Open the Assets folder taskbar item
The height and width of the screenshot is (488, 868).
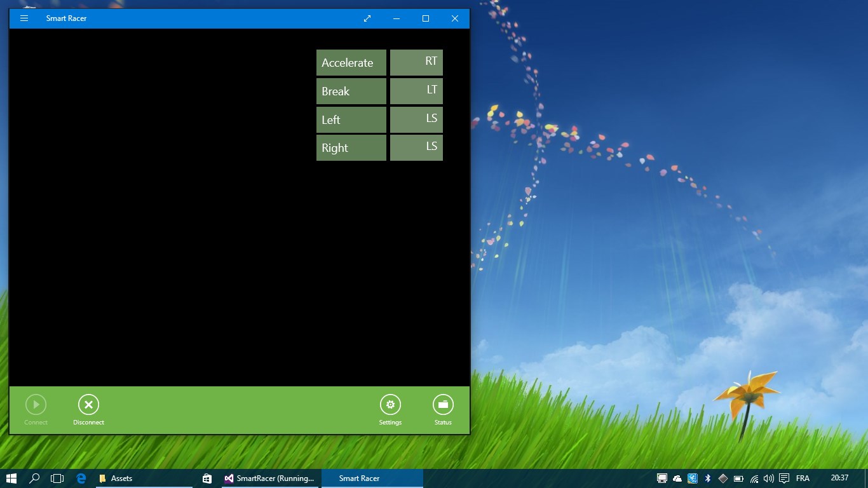point(144,478)
